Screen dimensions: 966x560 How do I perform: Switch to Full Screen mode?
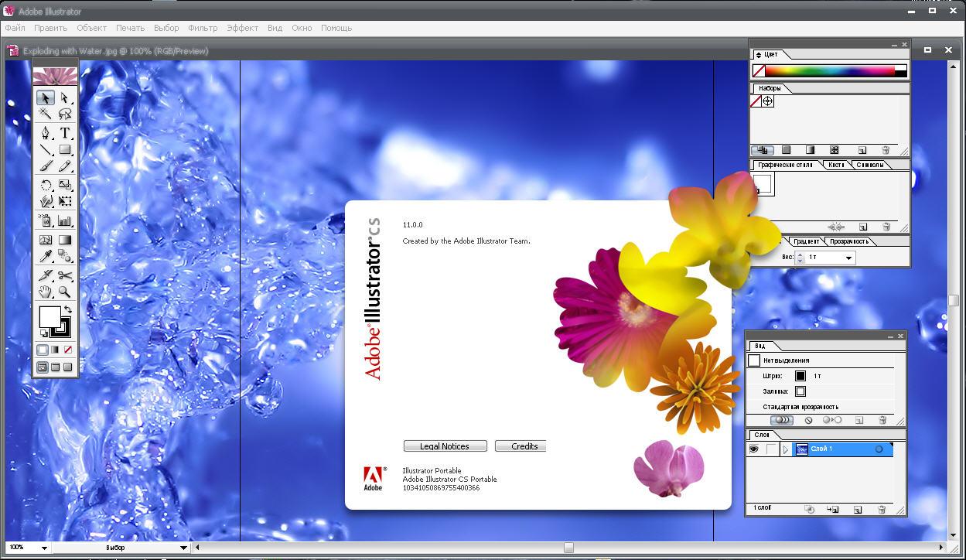click(67, 367)
